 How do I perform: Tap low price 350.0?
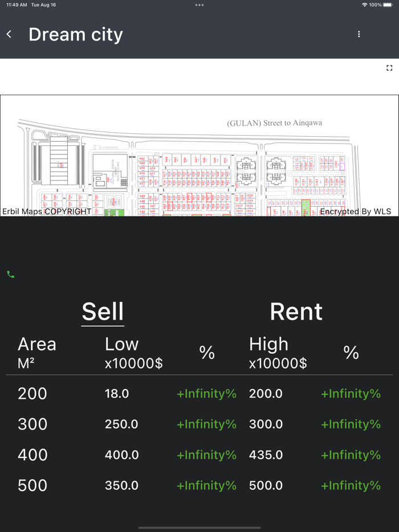(x=121, y=485)
